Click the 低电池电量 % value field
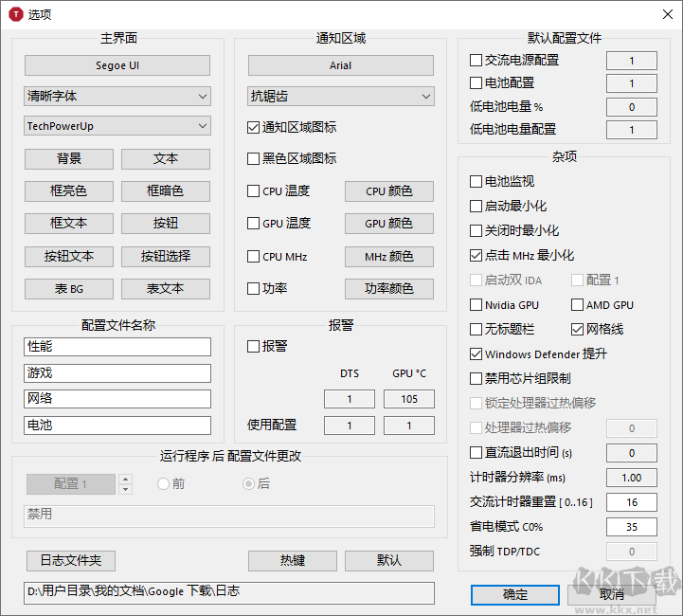The height and width of the screenshot is (616, 683). point(632,107)
